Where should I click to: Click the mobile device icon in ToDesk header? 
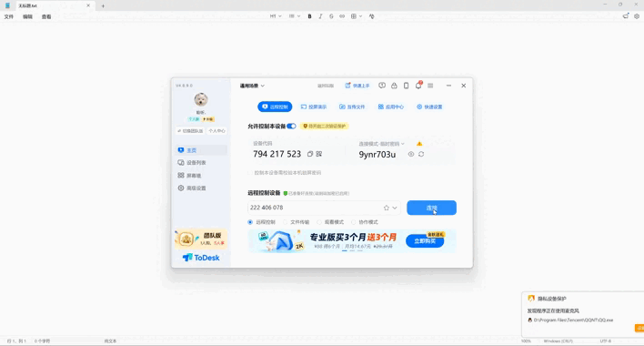point(407,86)
